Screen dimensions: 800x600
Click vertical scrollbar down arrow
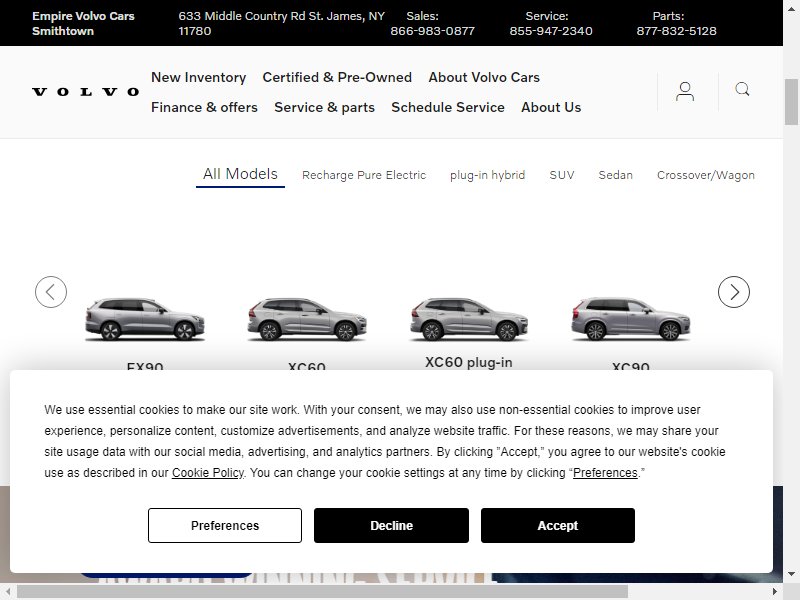pos(791,574)
